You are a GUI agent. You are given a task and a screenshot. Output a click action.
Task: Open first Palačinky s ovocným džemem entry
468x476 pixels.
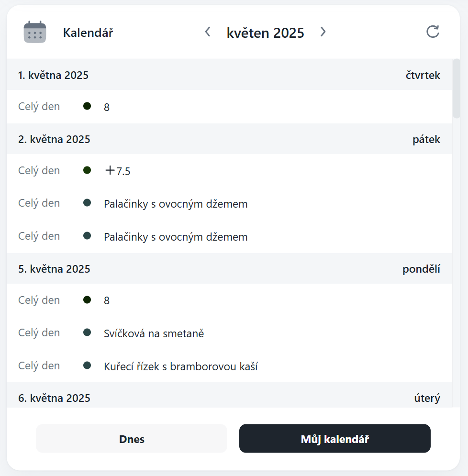click(x=176, y=204)
